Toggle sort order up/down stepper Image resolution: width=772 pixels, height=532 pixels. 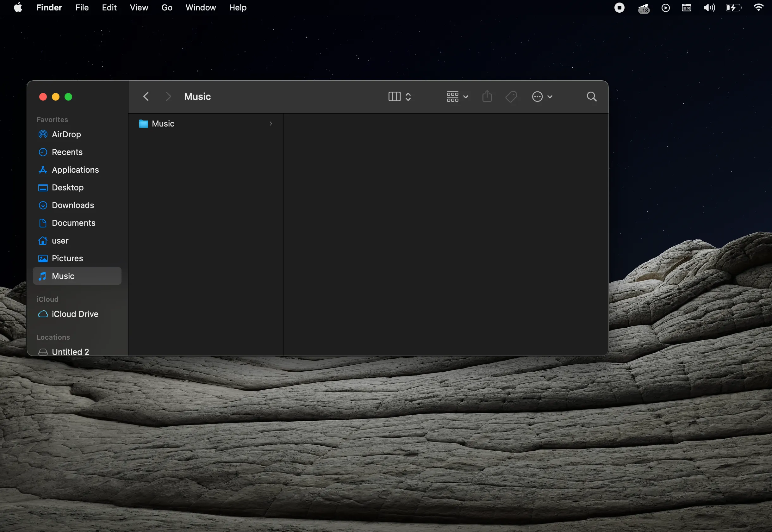click(x=409, y=97)
